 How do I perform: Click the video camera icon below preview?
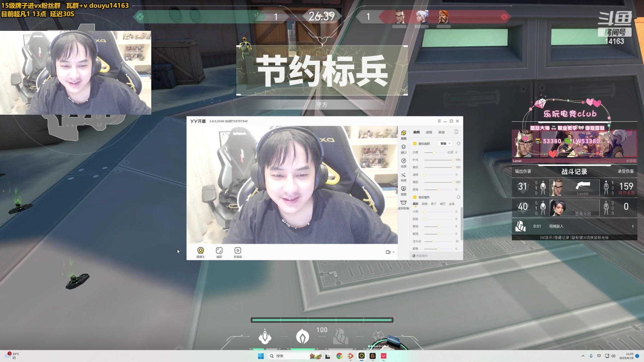point(388,252)
